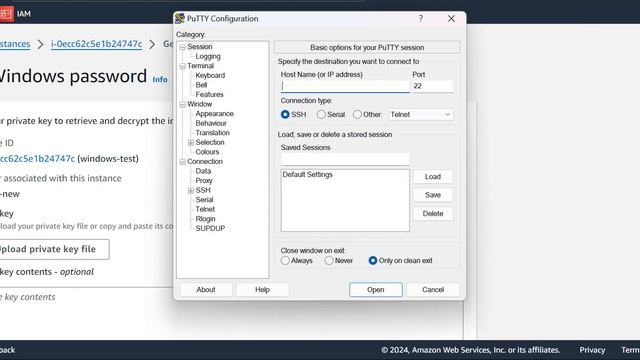Choose Only on clean exit option
Screen dimensions: 640x360
(x=373, y=260)
